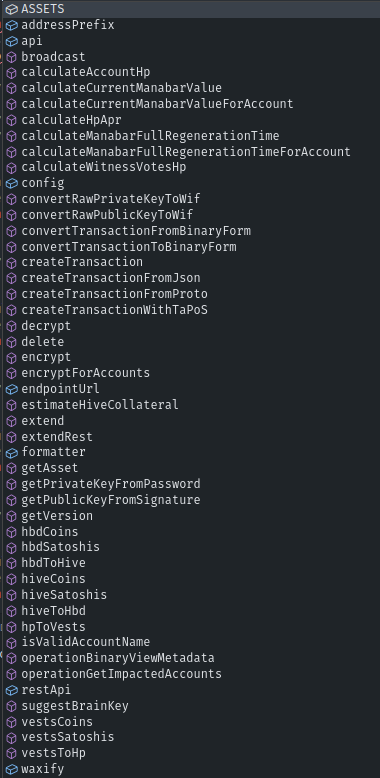Click the class icon beside ASSETS
The height and width of the screenshot is (778, 380).
11,9
